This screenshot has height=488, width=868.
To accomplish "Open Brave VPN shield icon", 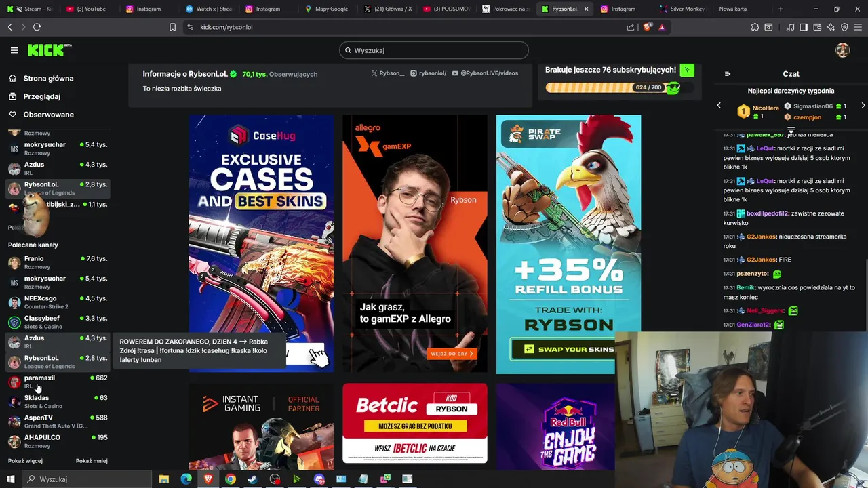I will pos(844,27).
